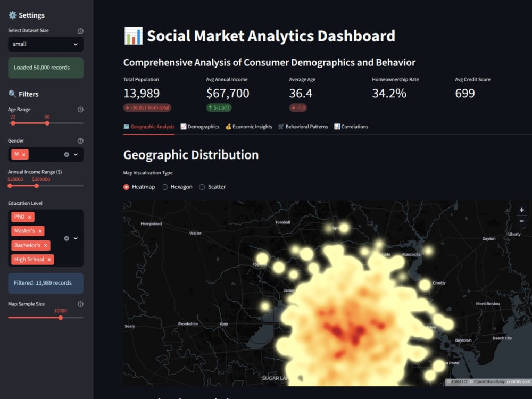Click the Filters magnifier icon
This screenshot has height=399, width=532.
click(12, 94)
